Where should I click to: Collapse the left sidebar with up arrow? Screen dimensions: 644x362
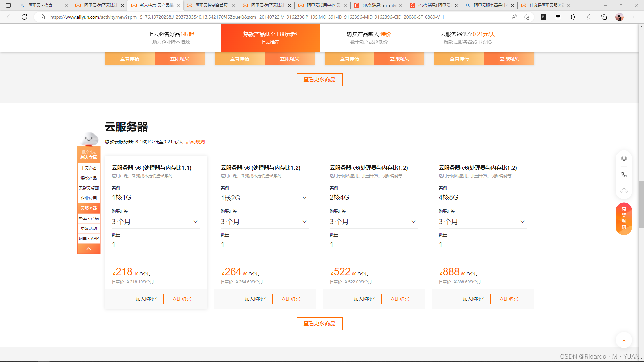(x=89, y=249)
